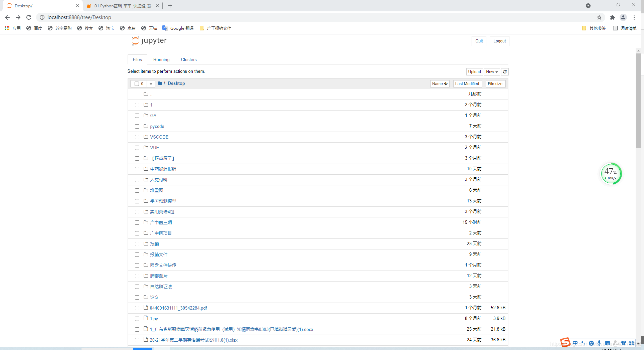This screenshot has height=350, width=644.
Task: Open the 自然辩证法 folder
Action: click(x=161, y=287)
